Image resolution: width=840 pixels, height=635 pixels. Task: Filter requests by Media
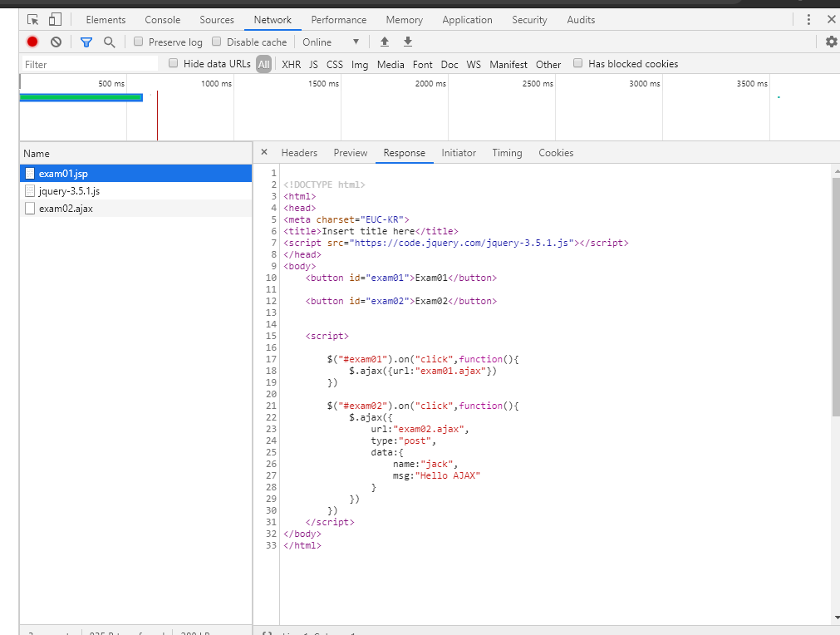391,64
